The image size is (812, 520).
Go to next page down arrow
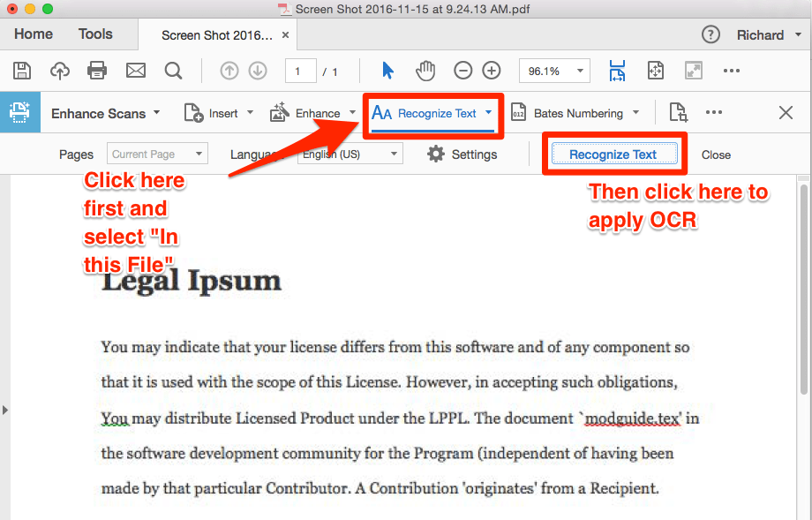pyautogui.click(x=258, y=71)
